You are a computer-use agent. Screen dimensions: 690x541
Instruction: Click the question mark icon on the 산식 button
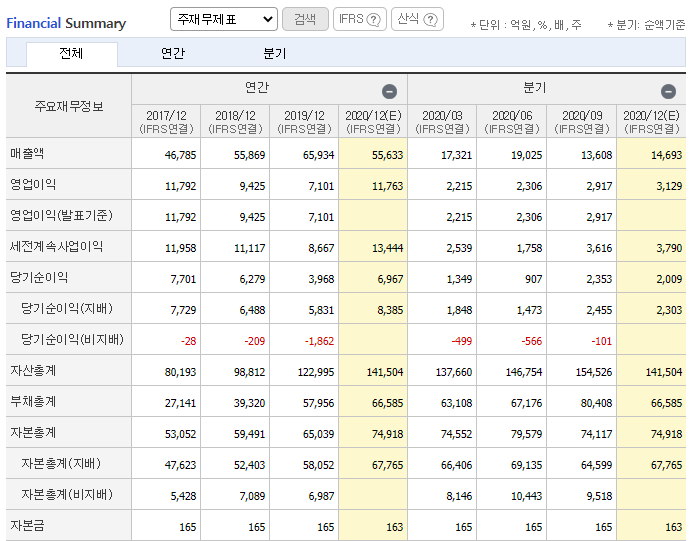point(430,20)
